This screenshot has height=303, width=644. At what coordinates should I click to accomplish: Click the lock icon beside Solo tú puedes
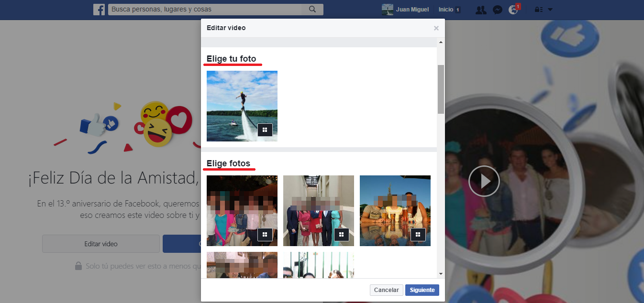coord(78,266)
